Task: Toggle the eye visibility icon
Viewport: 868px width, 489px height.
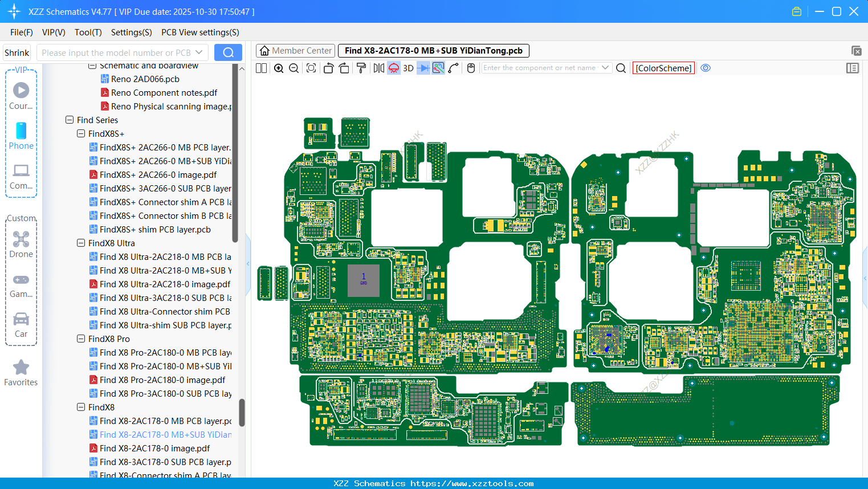Action: [706, 68]
